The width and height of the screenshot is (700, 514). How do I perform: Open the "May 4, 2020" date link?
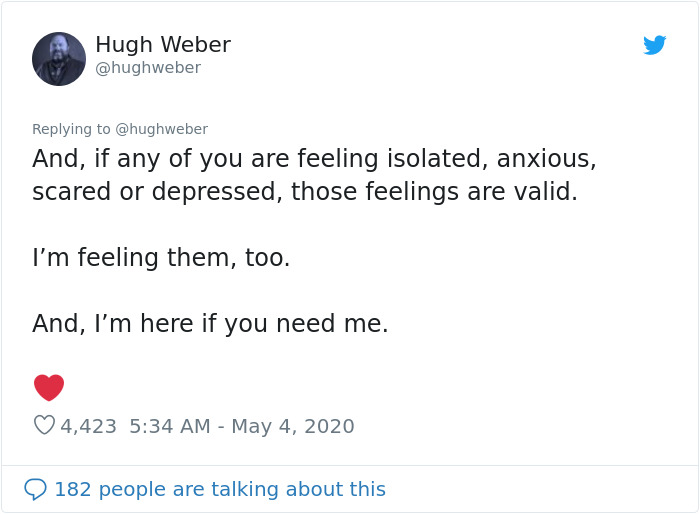coord(293,426)
